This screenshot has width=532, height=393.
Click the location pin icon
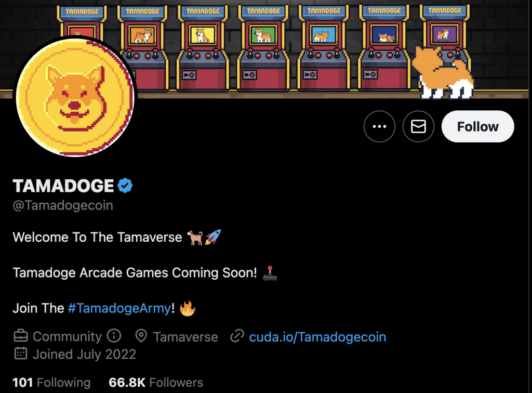141,336
